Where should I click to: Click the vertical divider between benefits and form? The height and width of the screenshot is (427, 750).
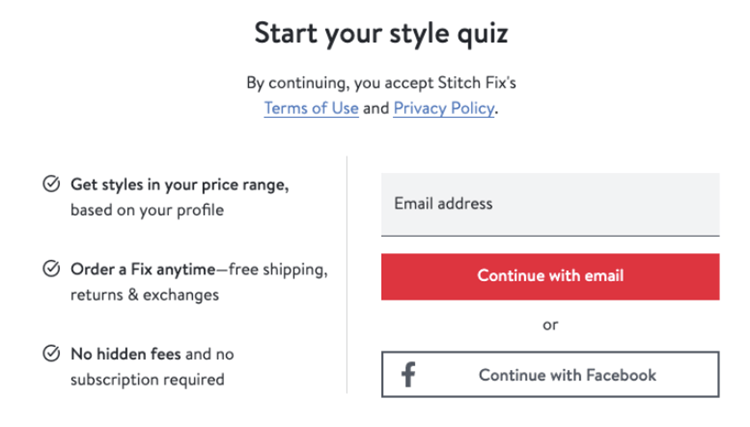(347, 274)
